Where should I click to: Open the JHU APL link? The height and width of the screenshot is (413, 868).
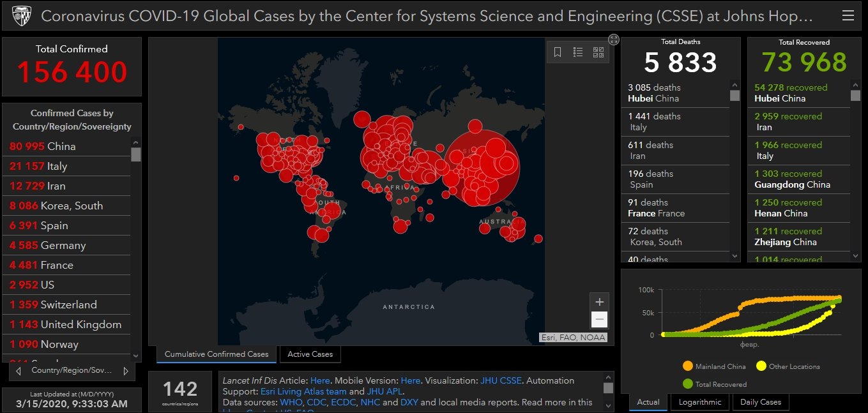click(x=383, y=391)
